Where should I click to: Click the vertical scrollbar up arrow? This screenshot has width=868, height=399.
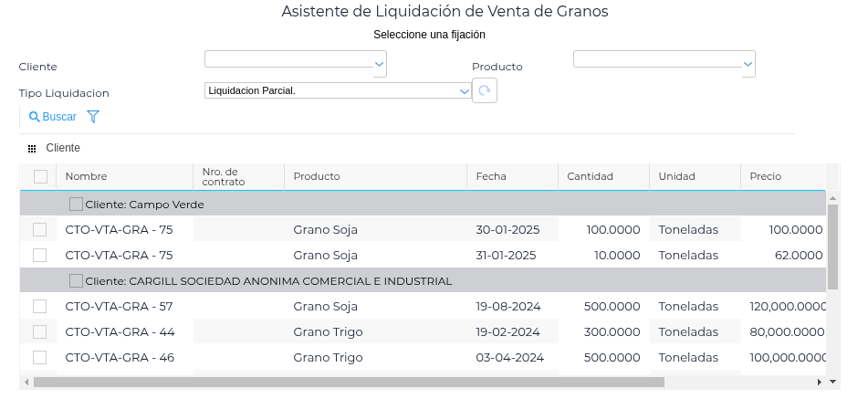pos(832,197)
